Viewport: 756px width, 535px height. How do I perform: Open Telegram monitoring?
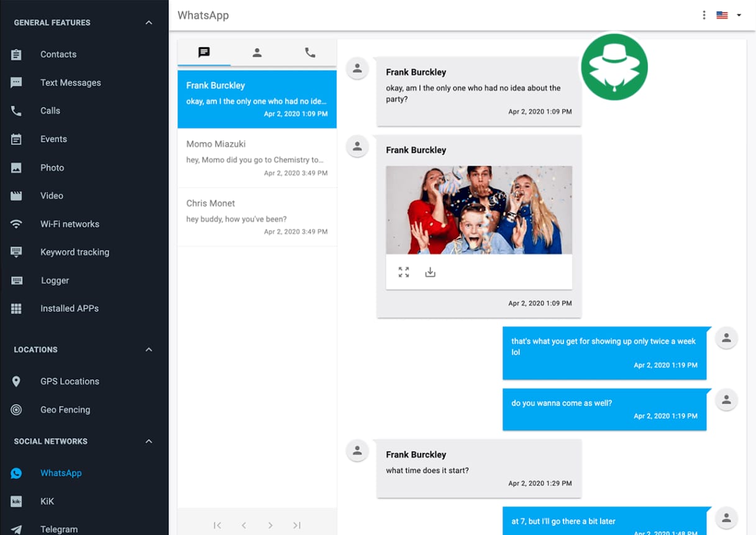click(59, 529)
